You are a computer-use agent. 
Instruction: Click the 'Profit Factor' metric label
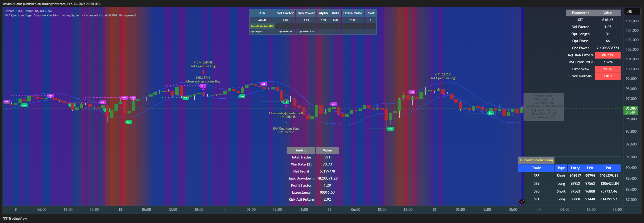click(301, 186)
